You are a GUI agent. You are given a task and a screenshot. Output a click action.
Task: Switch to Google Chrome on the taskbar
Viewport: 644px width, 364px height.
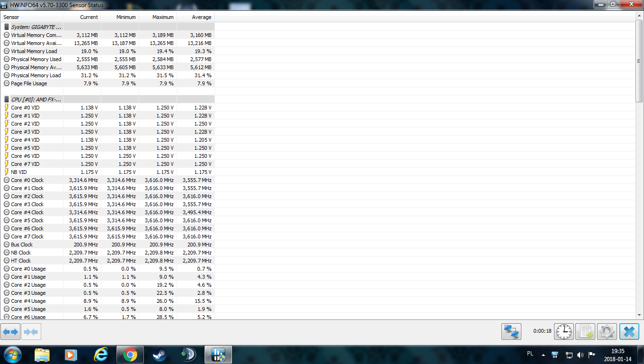(130, 355)
